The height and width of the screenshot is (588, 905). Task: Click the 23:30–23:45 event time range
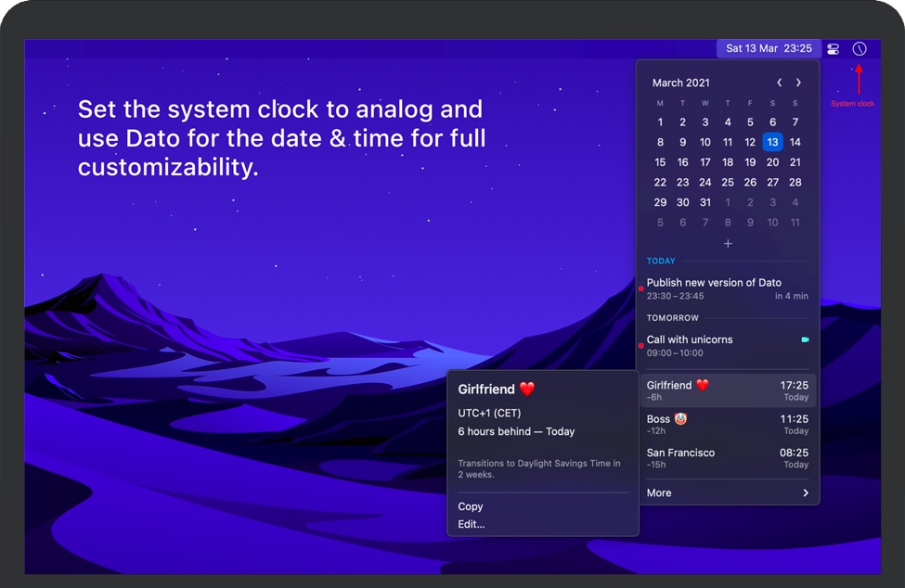coord(675,296)
